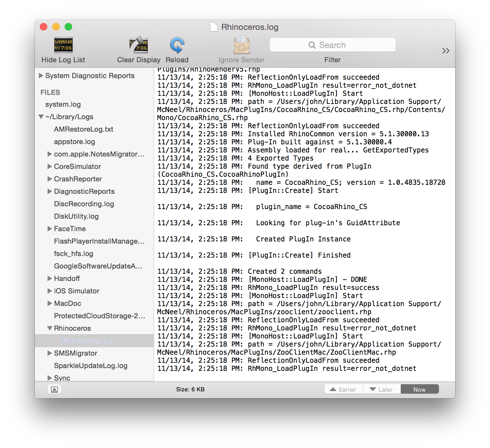
Task: Expand the Sync folder
Action: point(50,378)
